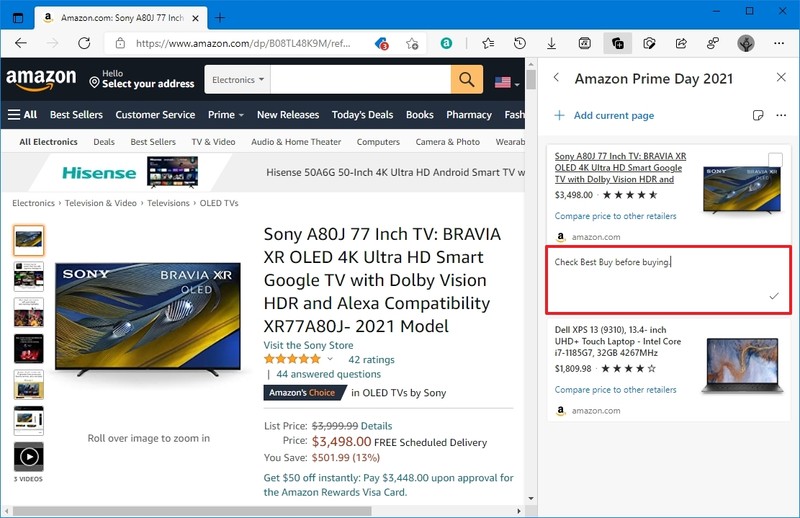Open Pharmacy section
Screen dimensions: 800x518
(469, 115)
